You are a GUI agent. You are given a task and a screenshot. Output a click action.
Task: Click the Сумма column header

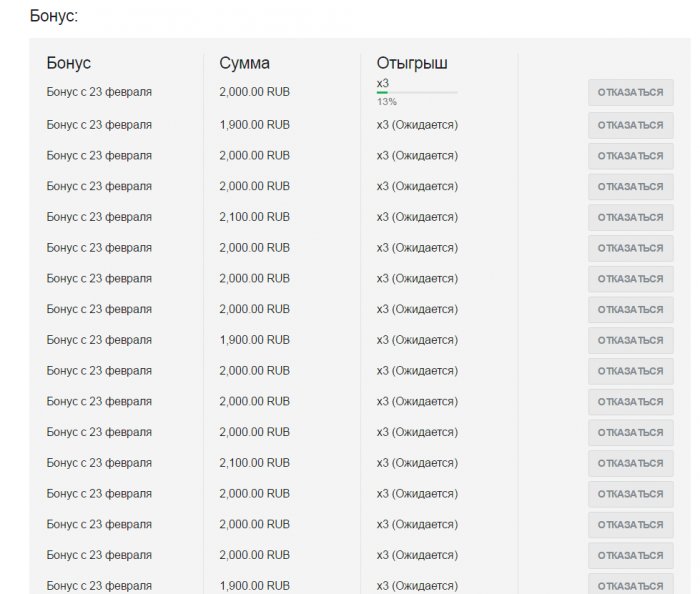click(244, 63)
